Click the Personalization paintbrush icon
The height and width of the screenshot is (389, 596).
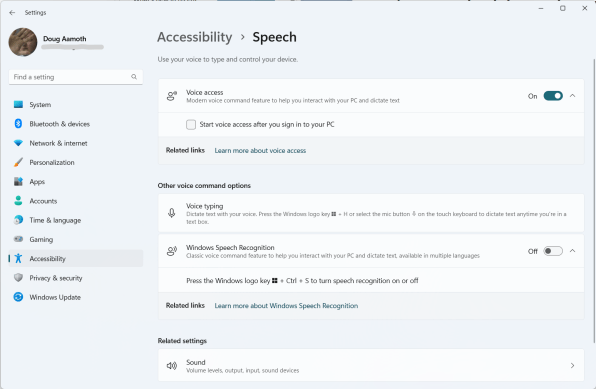pos(18,162)
